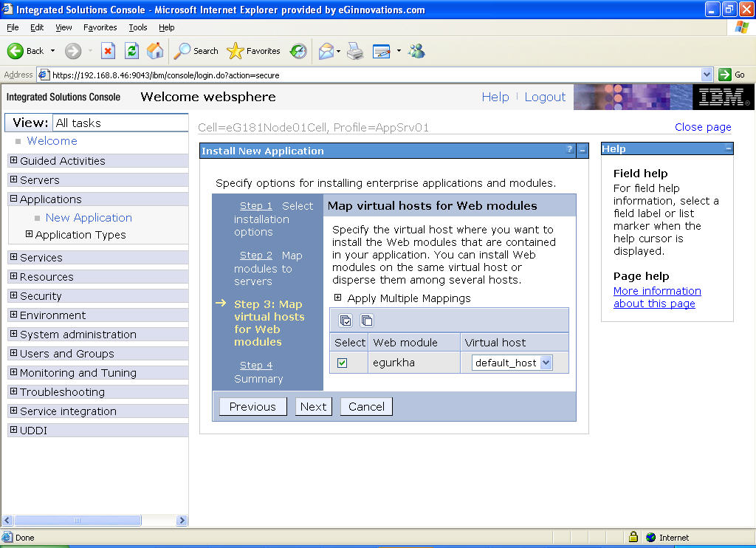Open the File menu

tap(13, 27)
